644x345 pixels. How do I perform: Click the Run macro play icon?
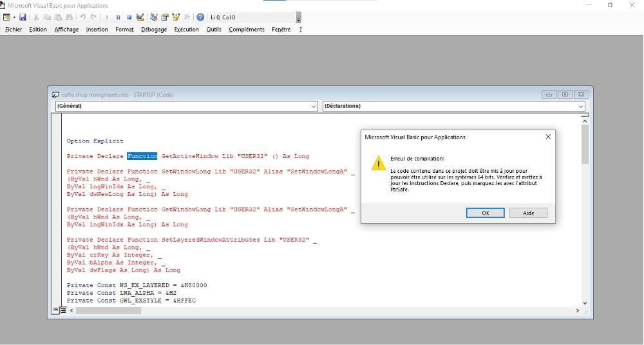point(107,17)
